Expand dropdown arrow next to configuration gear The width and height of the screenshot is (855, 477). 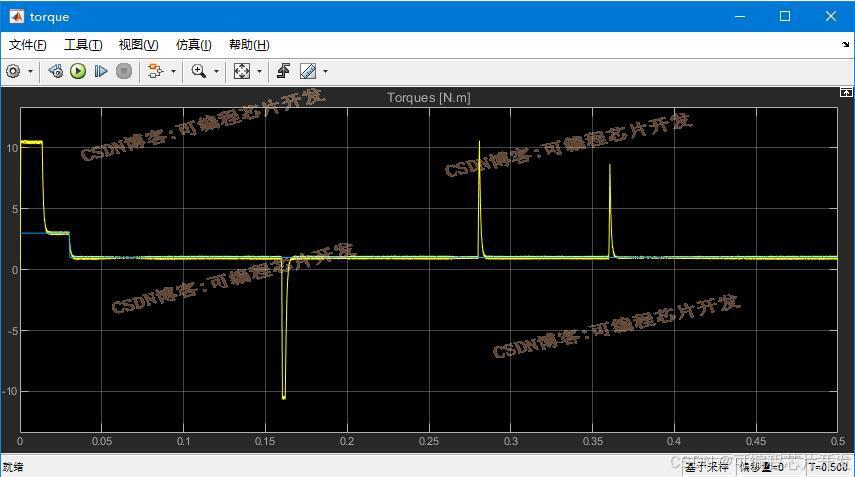pyautogui.click(x=30, y=71)
